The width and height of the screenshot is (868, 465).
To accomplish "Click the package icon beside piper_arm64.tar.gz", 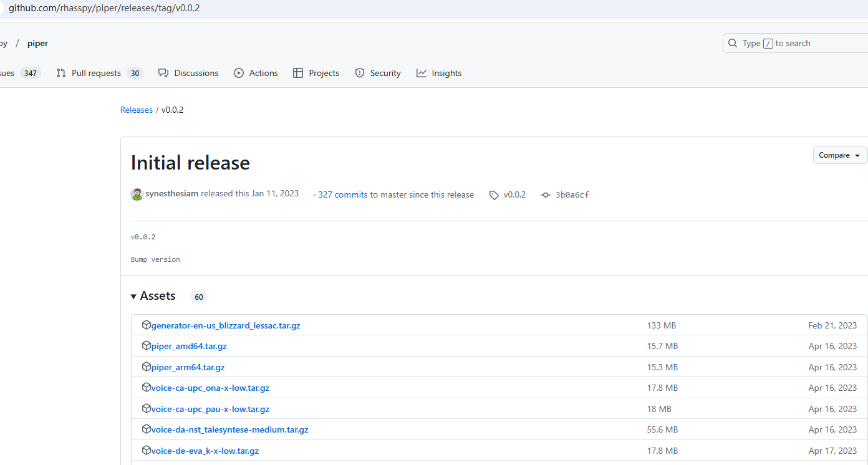I will tap(147, 367).
